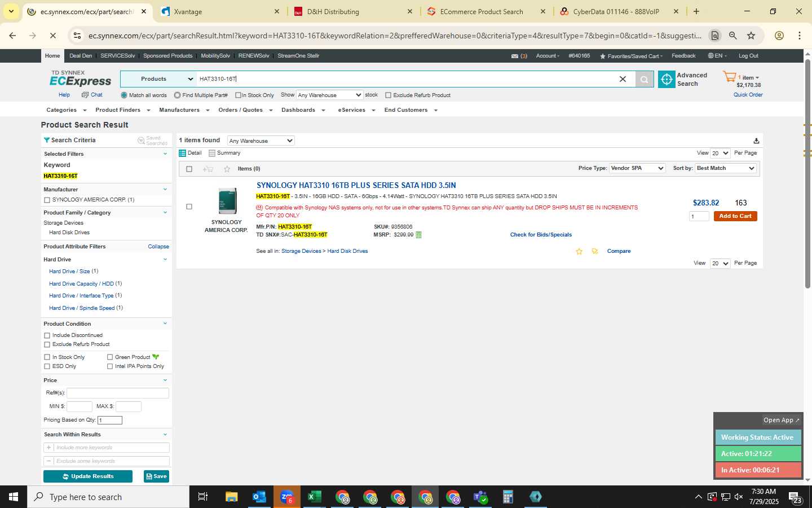
Task: Open Calculator from the taskbar
Action: [508, 497]
